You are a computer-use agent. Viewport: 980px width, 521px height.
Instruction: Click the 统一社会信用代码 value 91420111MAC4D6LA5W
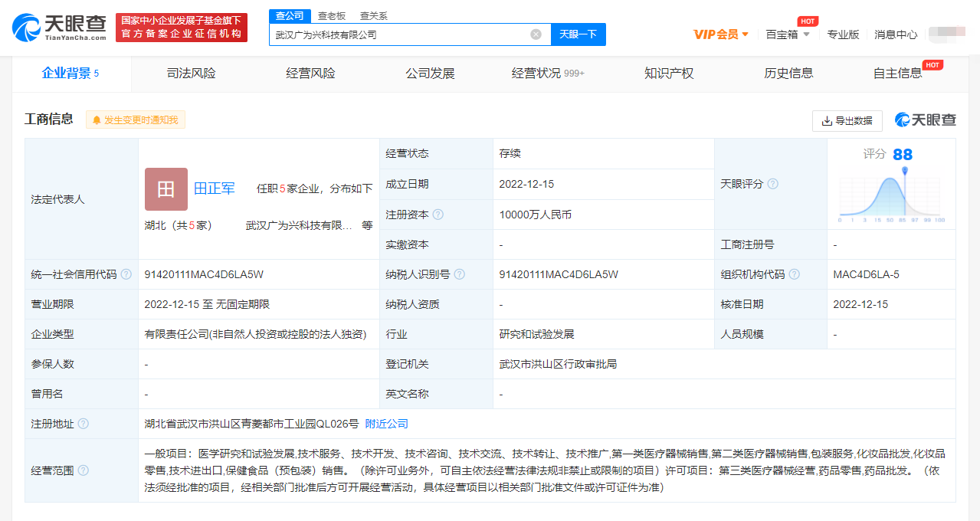click(x=204, y=274)
